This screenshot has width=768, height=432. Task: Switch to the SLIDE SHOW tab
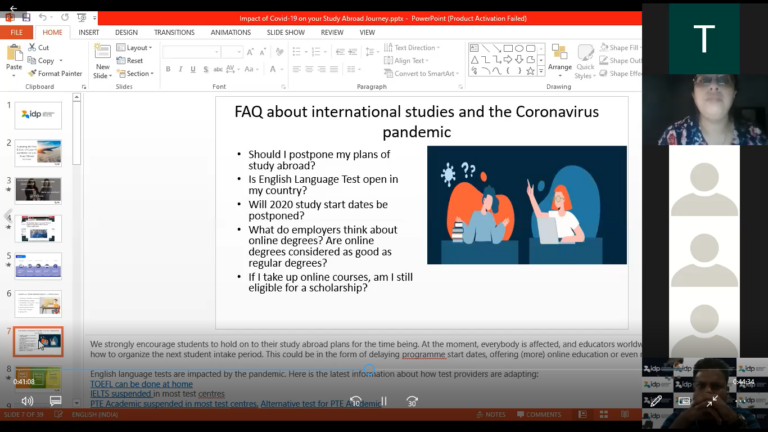click(x=286, y=32)
